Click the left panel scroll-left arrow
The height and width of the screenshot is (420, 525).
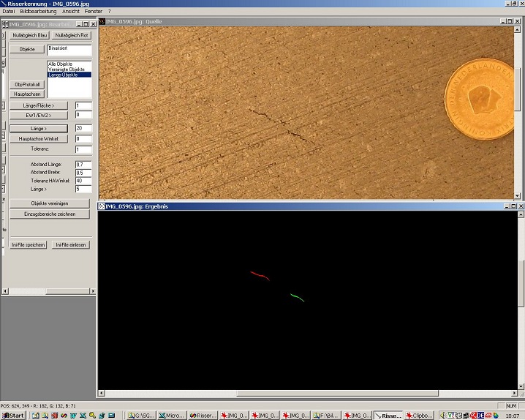point(5,291)
